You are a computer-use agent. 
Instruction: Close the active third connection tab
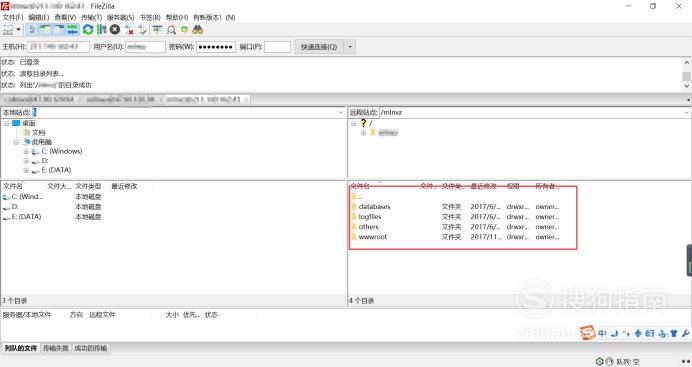coord(246,100)
